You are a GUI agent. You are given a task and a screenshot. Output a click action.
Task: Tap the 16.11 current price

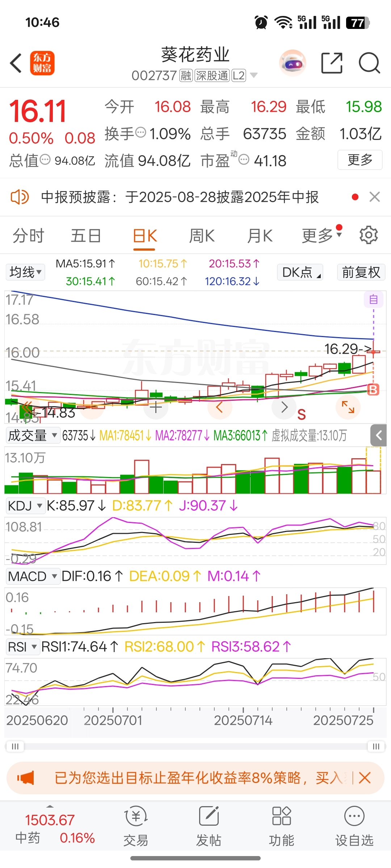[38, 111]
